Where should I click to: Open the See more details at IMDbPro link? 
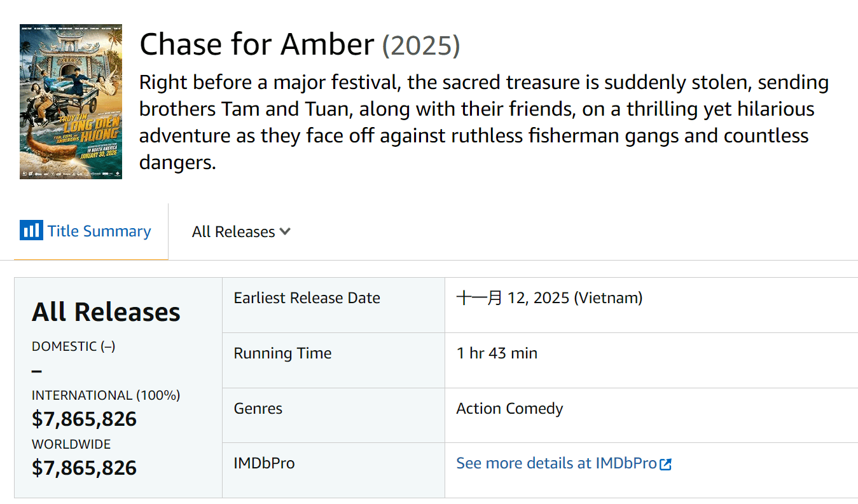556,463
